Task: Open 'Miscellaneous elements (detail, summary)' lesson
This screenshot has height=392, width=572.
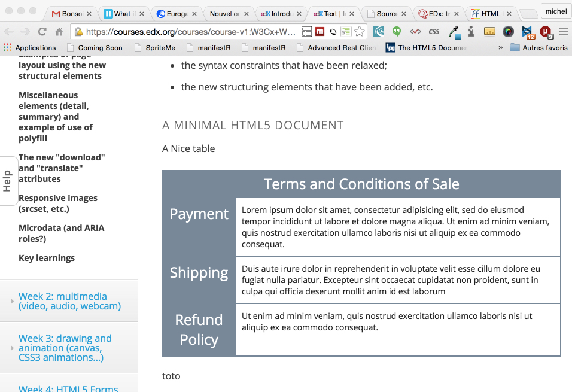Action: (x=56, y=117)
